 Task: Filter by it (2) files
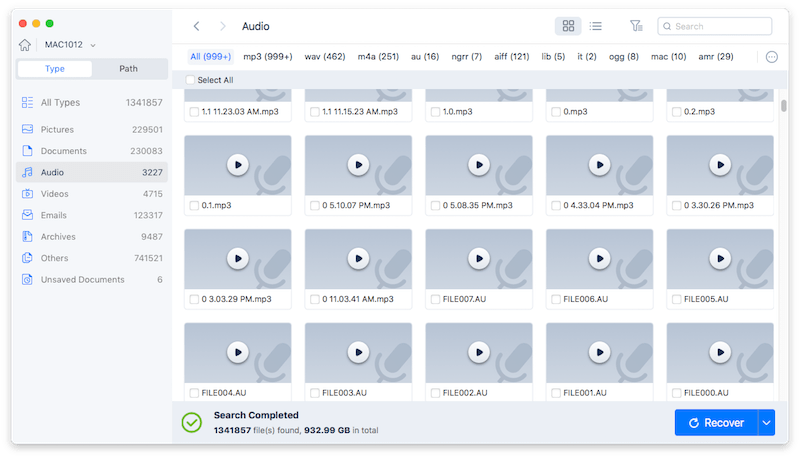click(587, 57)
